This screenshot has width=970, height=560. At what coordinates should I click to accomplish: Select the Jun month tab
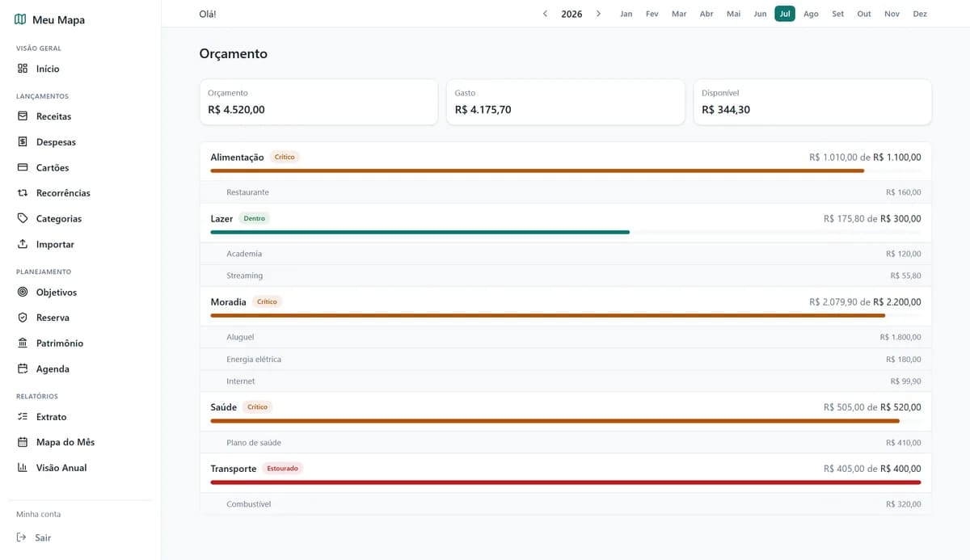pyautogui.click(x=760, y=14)
